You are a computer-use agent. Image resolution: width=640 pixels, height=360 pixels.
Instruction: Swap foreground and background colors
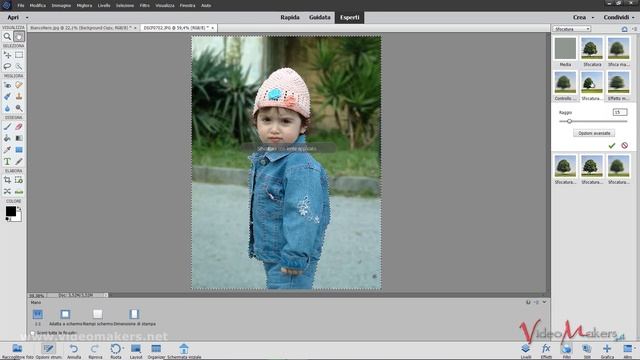(19, 209)
